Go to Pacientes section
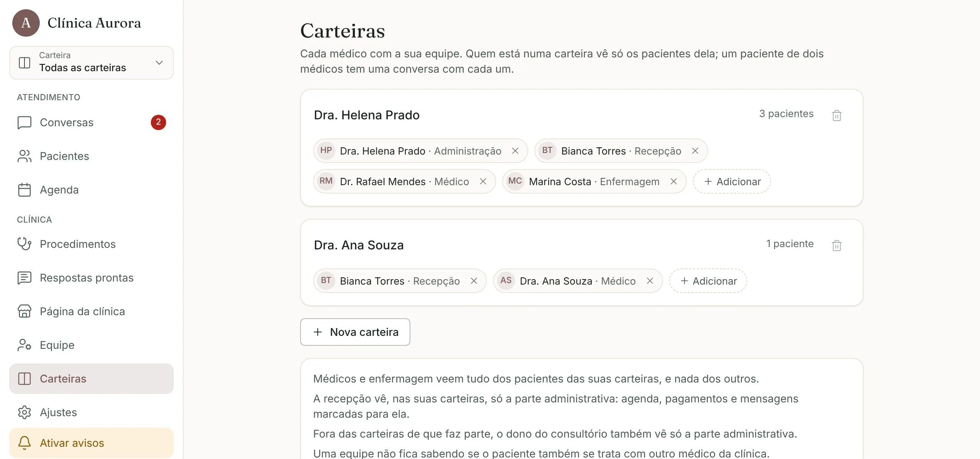This screenshot has width=980, height=459. [91, 156]
